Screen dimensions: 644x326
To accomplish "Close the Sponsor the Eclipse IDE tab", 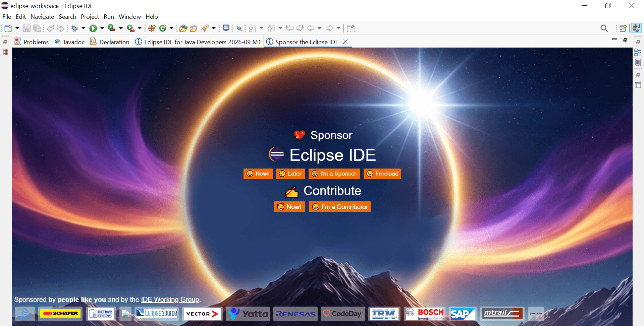I will coord(345,42).
